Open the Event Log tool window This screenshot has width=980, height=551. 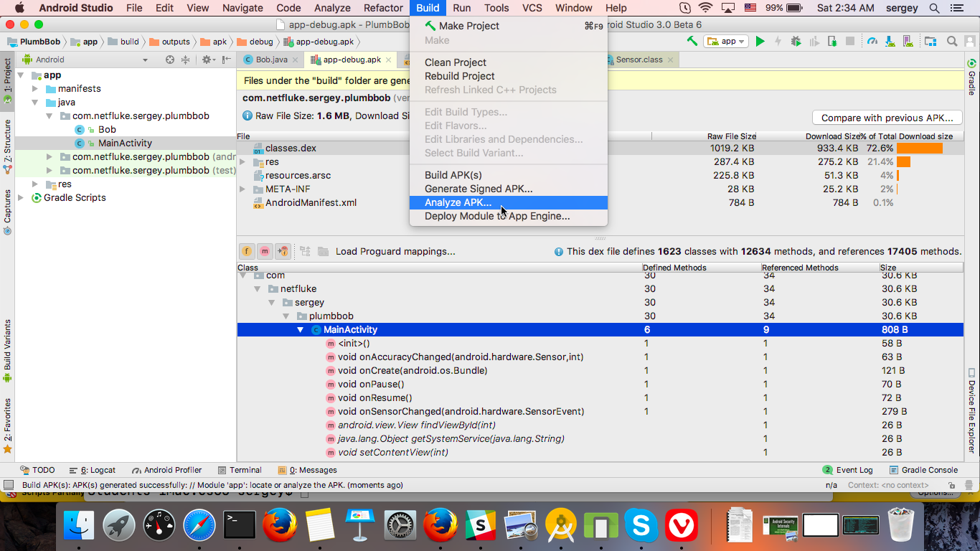847,470
